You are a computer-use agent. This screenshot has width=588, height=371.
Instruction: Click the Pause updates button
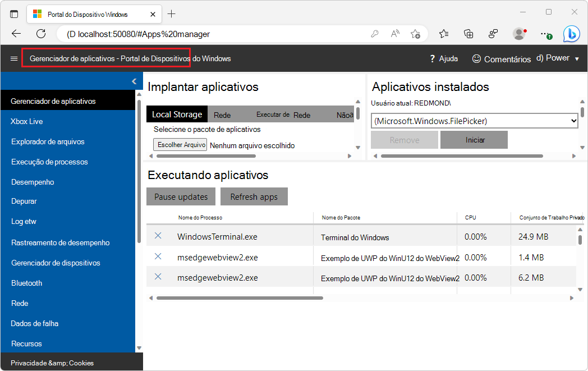181,197
